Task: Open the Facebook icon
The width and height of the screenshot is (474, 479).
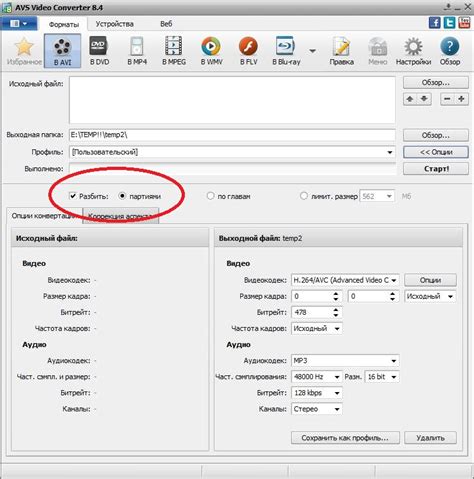Action: click(x=435, y=23)
